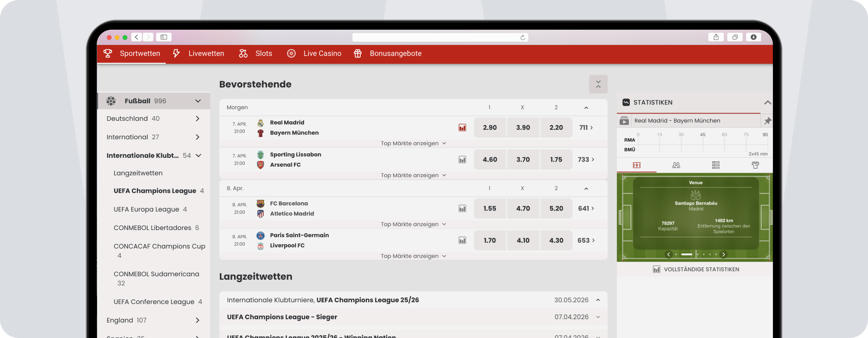Open statistics icon for Paris Saint-Germain match

click(x=462, y=240)
